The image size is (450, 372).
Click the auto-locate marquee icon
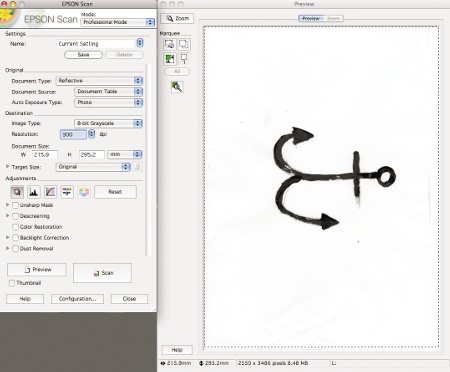point(169,44)
